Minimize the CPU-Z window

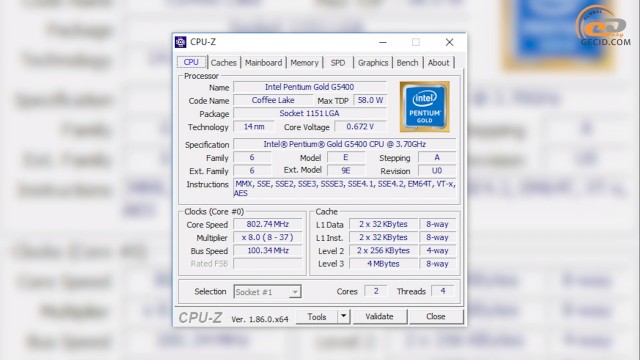[382, 42]
